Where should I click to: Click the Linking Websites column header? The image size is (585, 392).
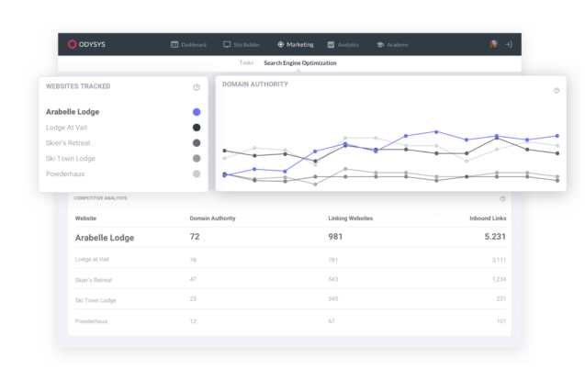pyautogui.click(x=350, y=218)
